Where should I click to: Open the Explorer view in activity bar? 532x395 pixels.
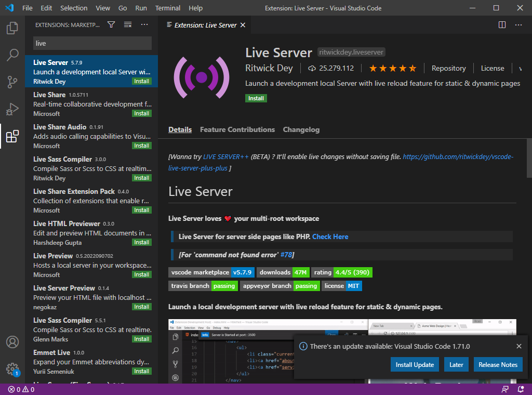(12, 28)
